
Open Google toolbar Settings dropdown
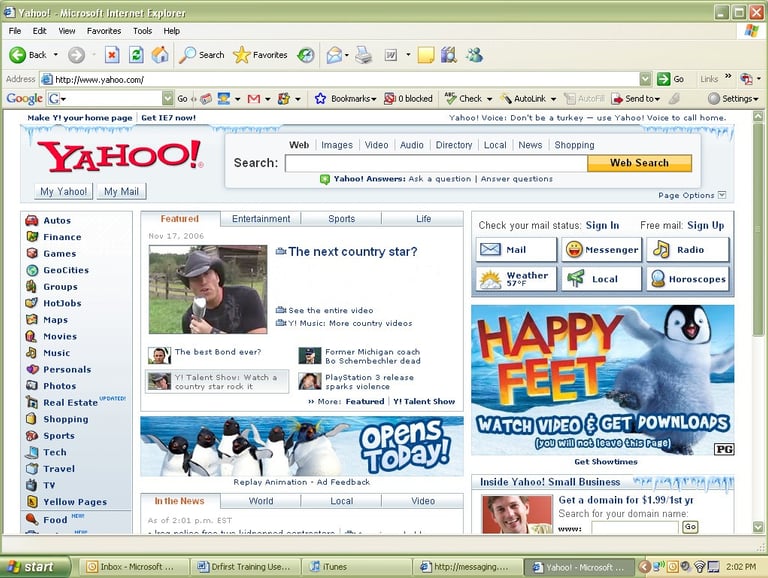756,99
